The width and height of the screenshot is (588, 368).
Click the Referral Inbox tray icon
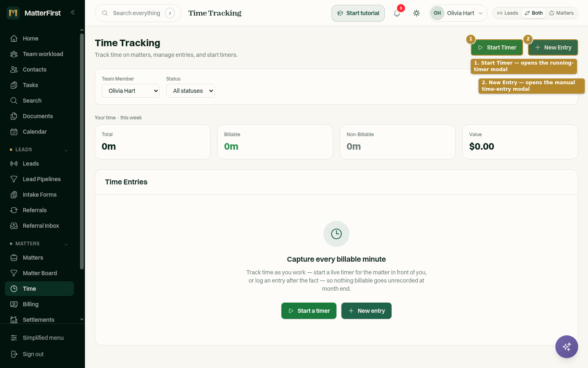click(x=14, y=226)
